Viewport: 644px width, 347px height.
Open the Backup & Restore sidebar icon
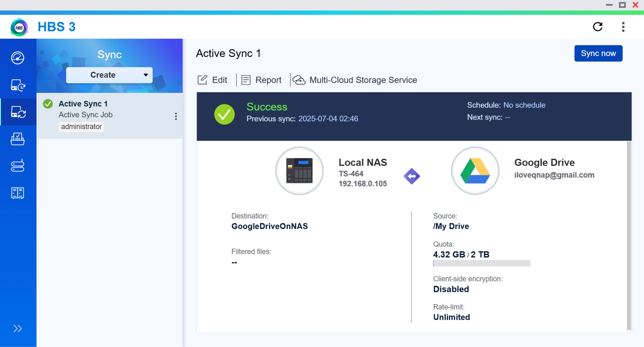[18, 85]
